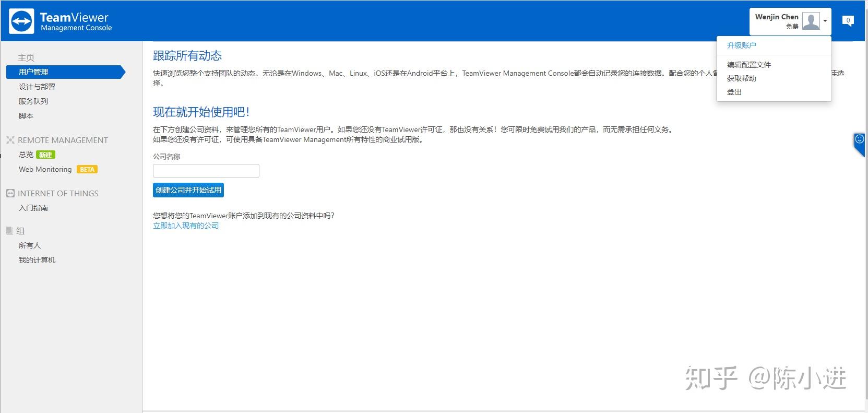Select 升级账户 in account menu

(x=741, y=45)
